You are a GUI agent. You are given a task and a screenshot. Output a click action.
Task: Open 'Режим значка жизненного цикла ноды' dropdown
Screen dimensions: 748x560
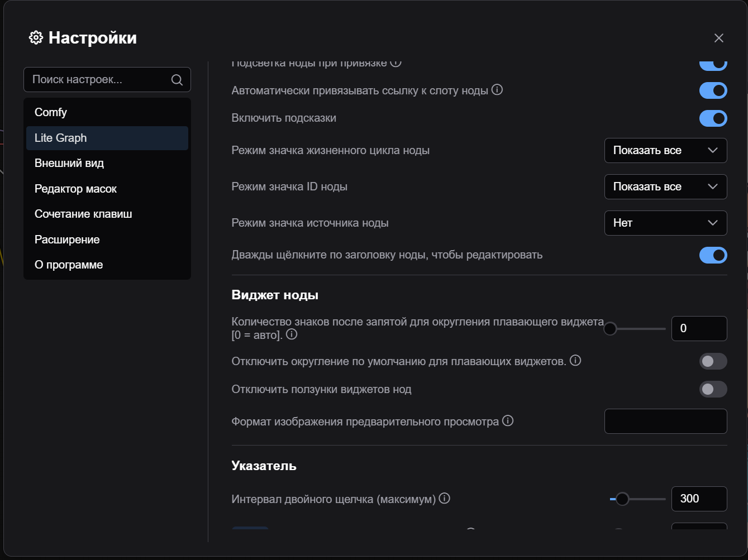point(665,150)
